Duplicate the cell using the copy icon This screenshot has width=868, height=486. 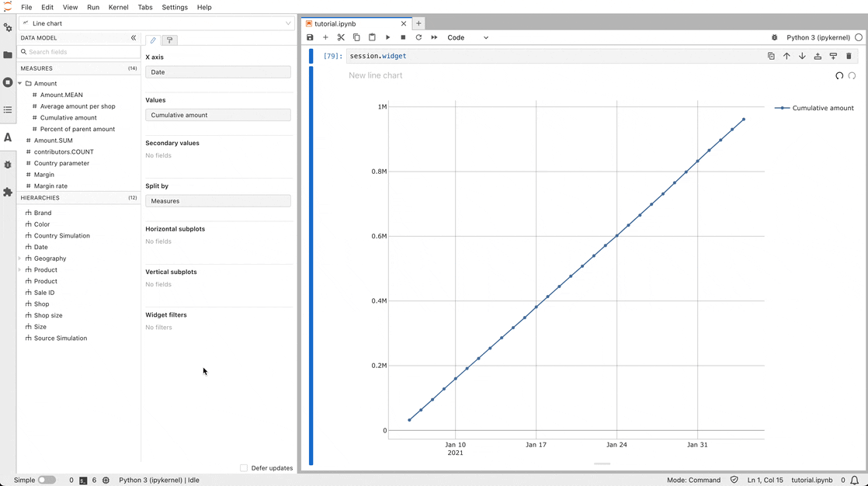(771, 56)
